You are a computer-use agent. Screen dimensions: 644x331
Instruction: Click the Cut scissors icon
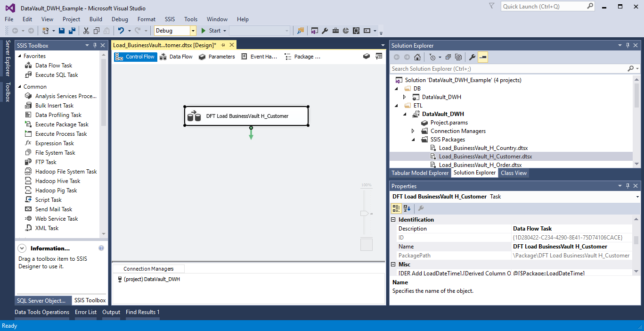click(86, 31)
